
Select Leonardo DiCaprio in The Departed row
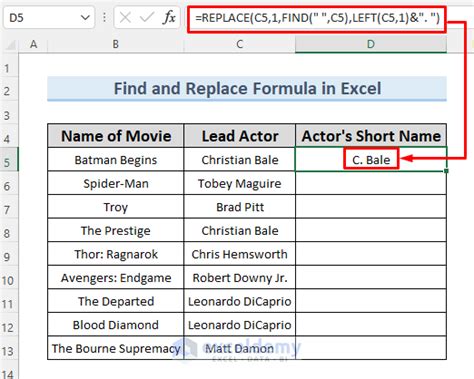[240, 301]
